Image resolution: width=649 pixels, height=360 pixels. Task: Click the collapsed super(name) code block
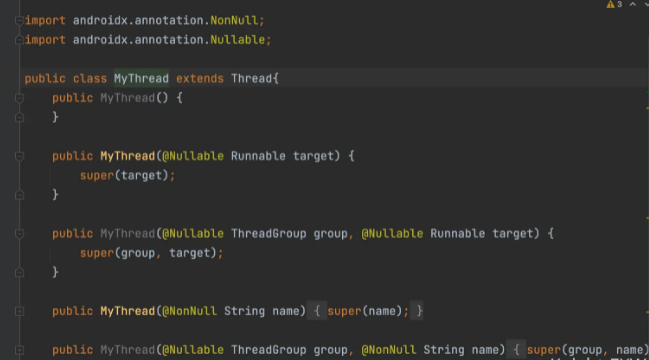pyautogui.click(x=365, y=311)
